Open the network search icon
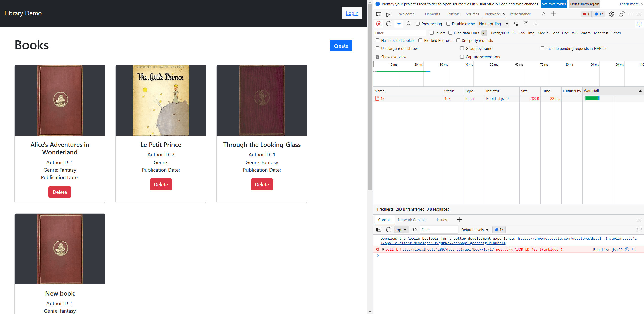The height and width of the screenshot is (314, 644). pos(409,24)
